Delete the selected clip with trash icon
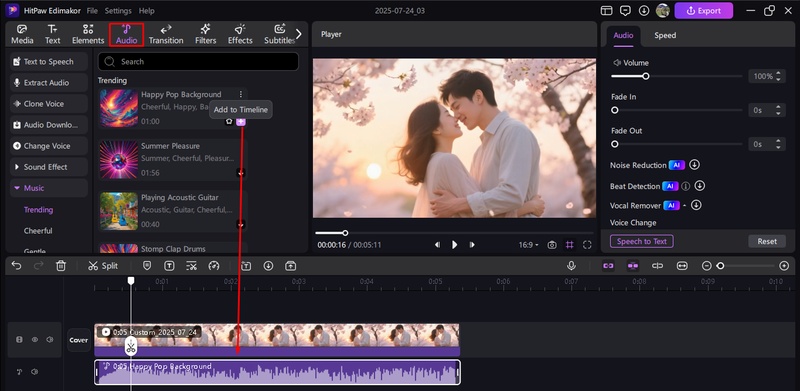 (61, 266)
